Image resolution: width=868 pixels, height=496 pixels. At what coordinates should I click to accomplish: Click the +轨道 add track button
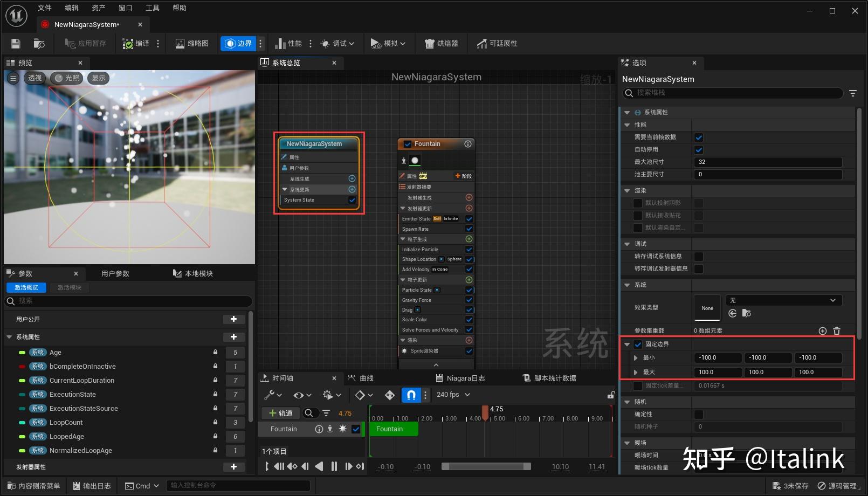[x=280, y=413]
